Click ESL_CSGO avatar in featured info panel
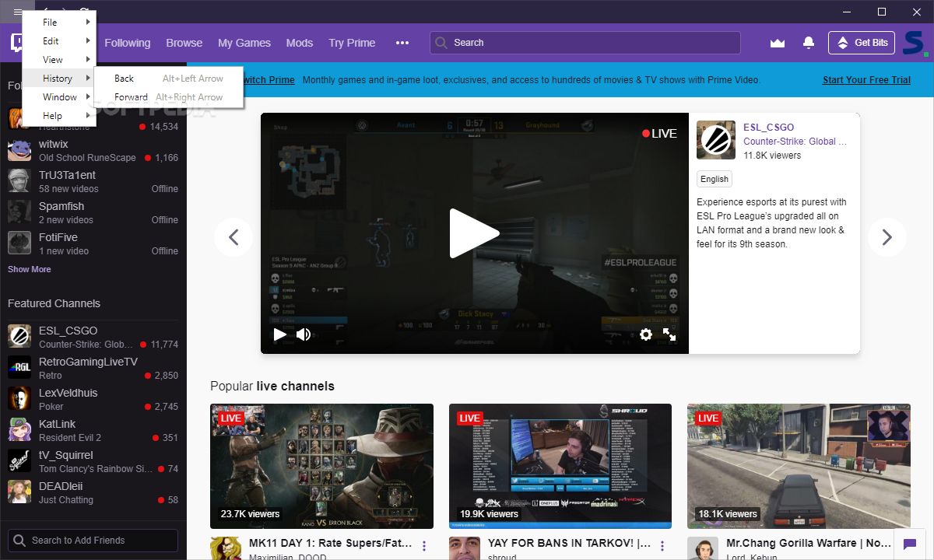 click(x=716, y=140)
